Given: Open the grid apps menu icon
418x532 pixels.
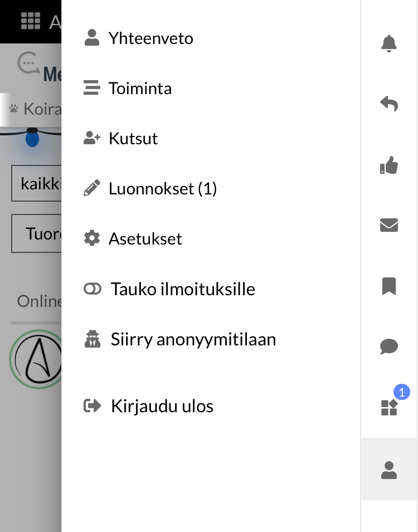Looking at the screenshot, I should (31, 21).
